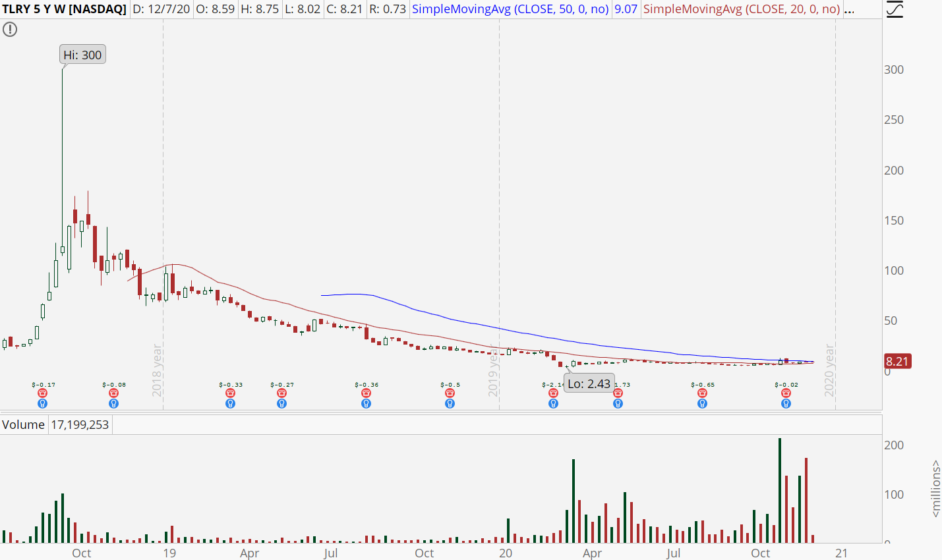Screen dimensions: 942x560
Task: Click the red earnings phone icon under $-2.14
Action: click(553, 393)
